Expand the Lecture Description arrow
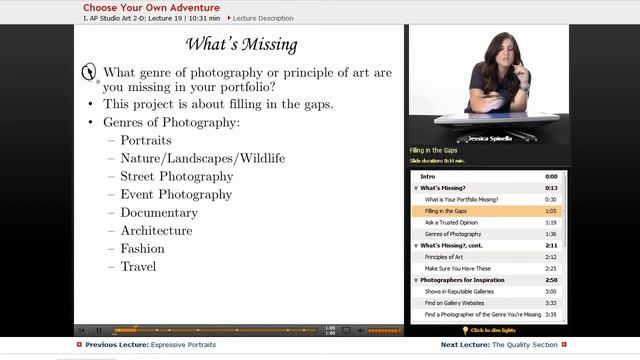This screenshot has height=360, width=640. [x=229, y=18]
